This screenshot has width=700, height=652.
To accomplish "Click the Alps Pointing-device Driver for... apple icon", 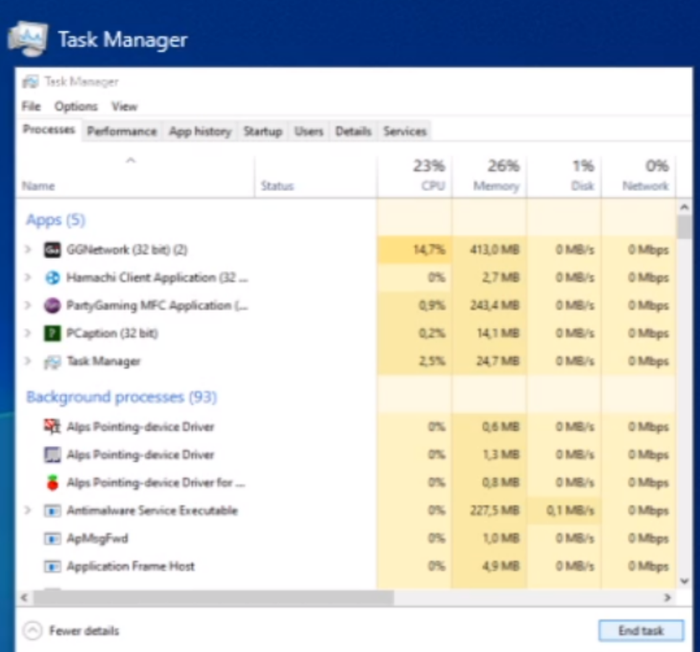I will [52, 482].
